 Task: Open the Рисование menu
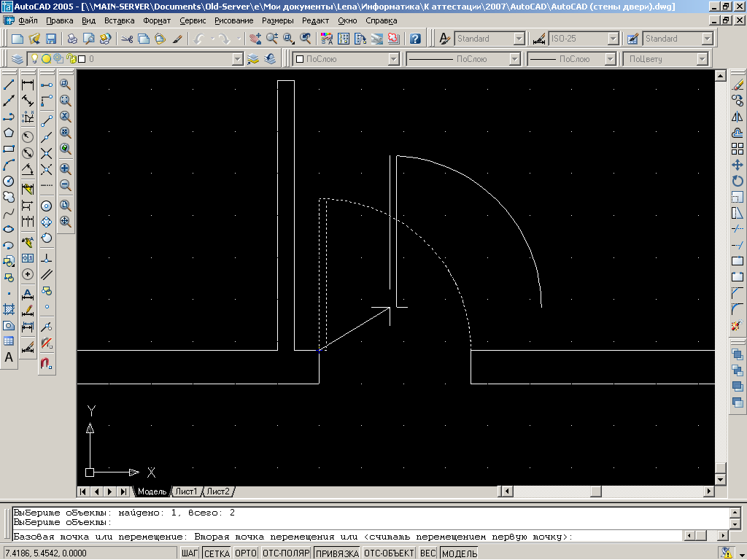click(x=234, y=21)
